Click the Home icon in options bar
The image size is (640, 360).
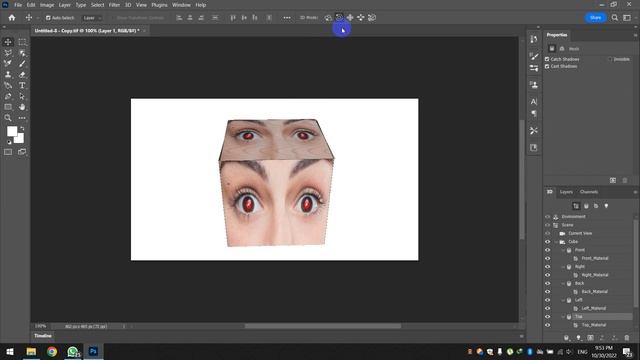point(12,18)
